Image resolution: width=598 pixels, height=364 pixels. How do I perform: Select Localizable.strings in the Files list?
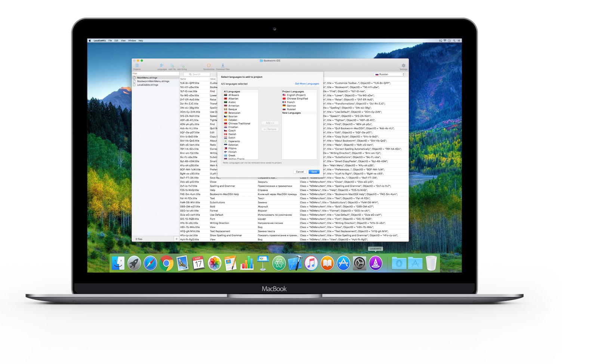(x=155, y=85)
